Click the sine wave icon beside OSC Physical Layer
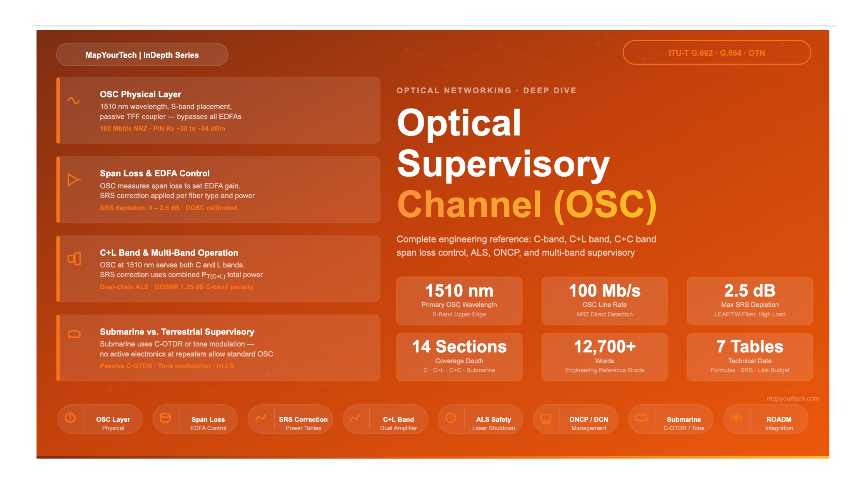The width and height of the screenshot is (868, 488). pyautogui.click(x=74, y=101)
